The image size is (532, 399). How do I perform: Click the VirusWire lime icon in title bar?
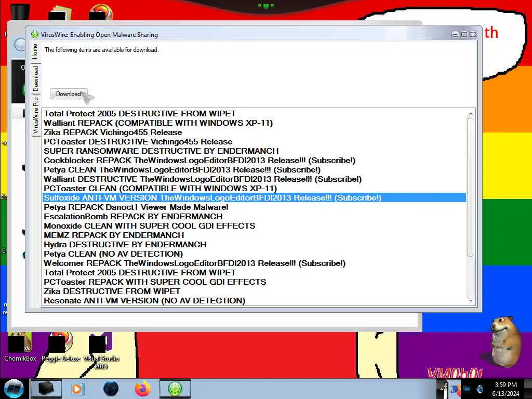tap(35, 35)
